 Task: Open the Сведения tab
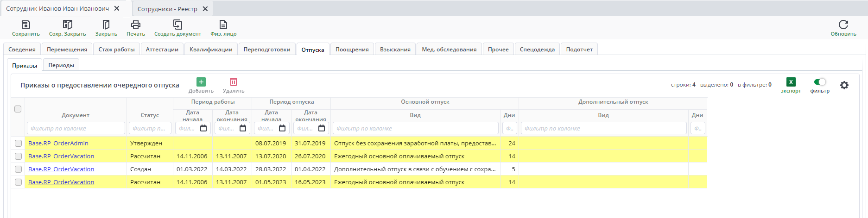click(x=22, y=49)
